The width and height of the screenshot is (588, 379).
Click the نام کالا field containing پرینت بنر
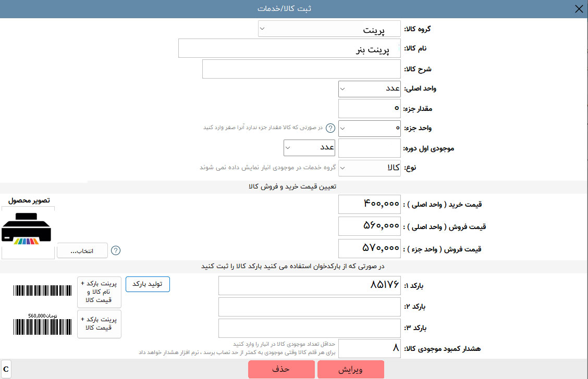(289, 48)
